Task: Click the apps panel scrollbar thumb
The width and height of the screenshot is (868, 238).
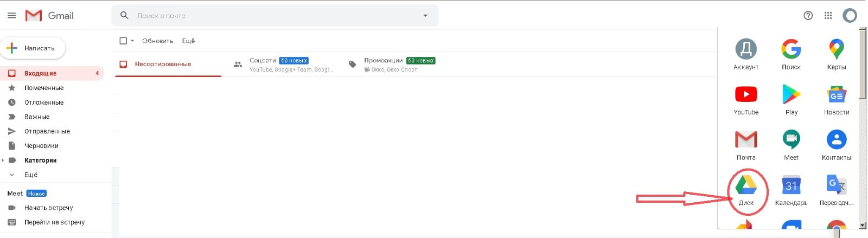Action: (863, 64)
